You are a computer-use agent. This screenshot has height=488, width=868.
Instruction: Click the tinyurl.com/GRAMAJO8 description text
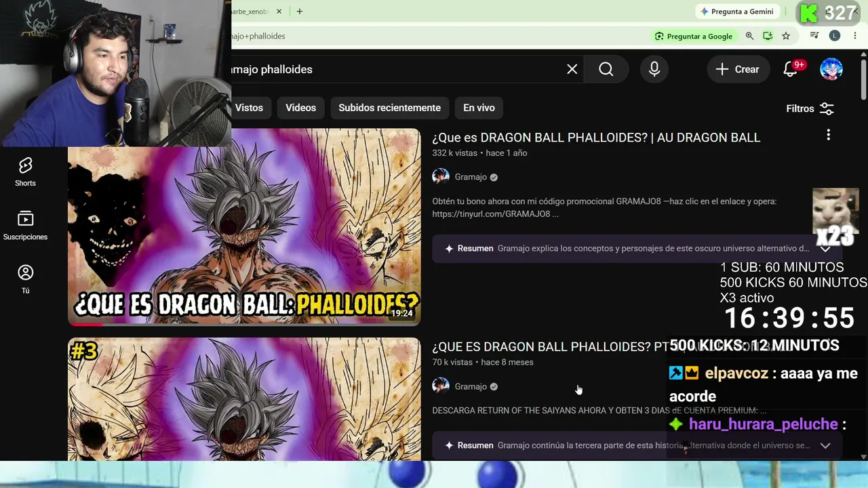495,214
